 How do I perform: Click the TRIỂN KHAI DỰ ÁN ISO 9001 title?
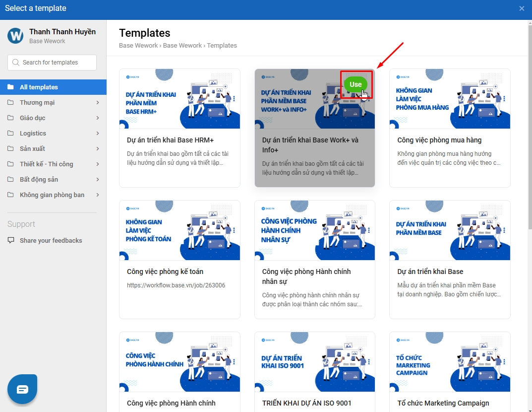pos(307,403)
